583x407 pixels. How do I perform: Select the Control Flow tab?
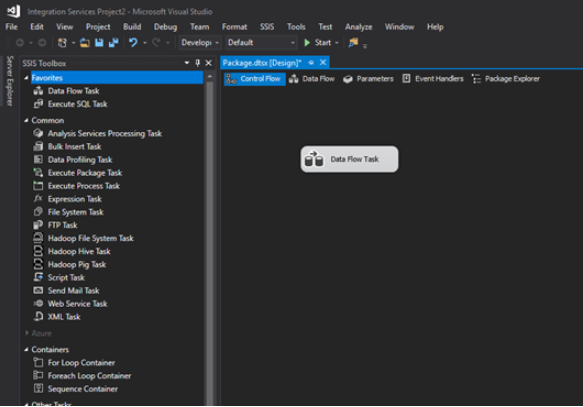(x=255, y=79)
